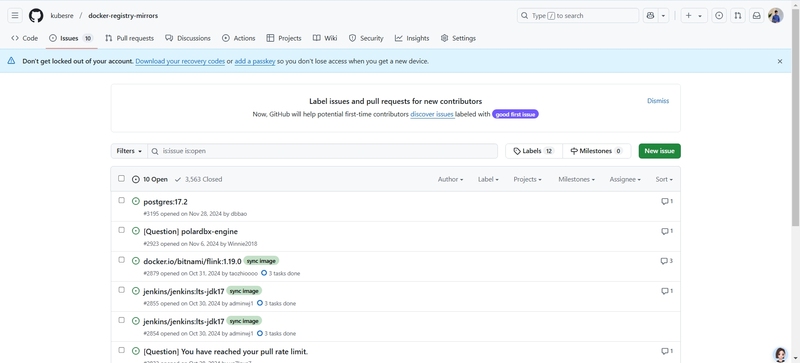Open the Insights tab
800x363 pixels.
[x=412, y=38]
